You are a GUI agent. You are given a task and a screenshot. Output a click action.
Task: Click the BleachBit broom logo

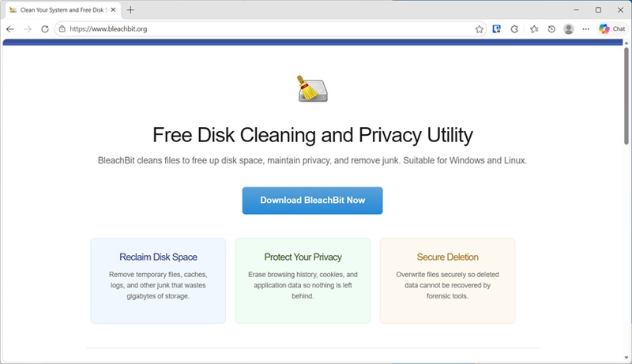312,88
